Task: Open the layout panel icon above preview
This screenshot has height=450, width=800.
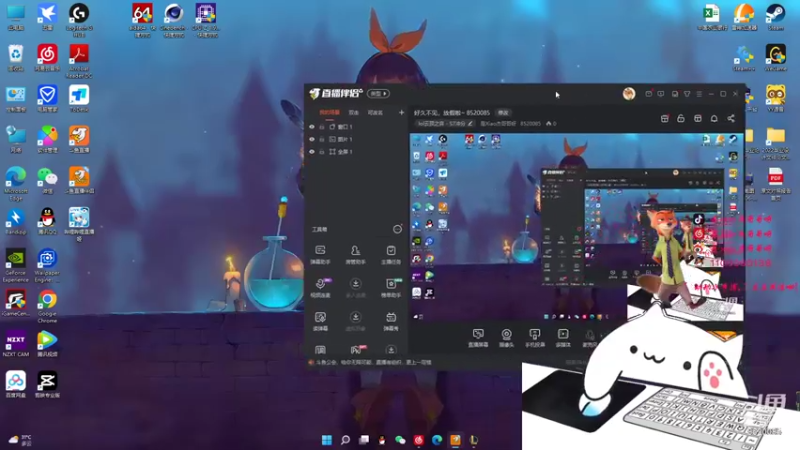Action: (697, 118)
